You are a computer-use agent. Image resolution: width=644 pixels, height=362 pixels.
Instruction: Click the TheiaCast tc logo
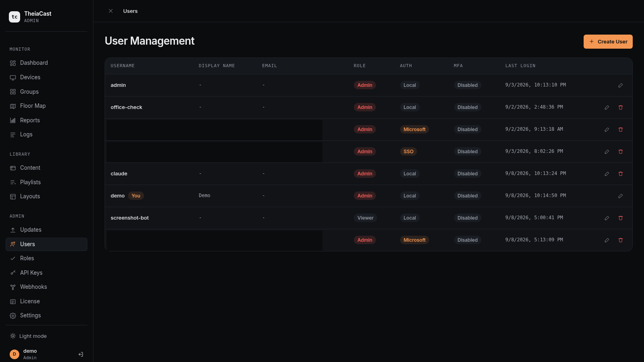tap(14, 16)
